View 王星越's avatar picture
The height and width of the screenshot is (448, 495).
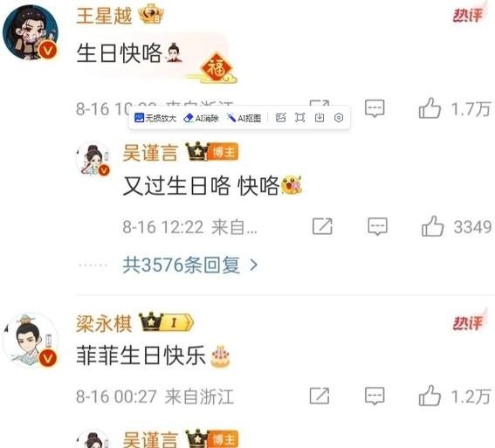coord(31,32)
